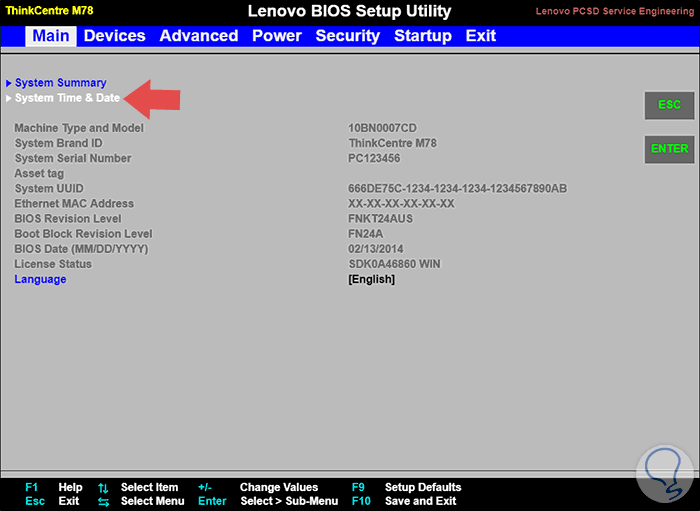Click up/down arrows Select Item icon
Screen dimensions: 700x511
point(103,488)
